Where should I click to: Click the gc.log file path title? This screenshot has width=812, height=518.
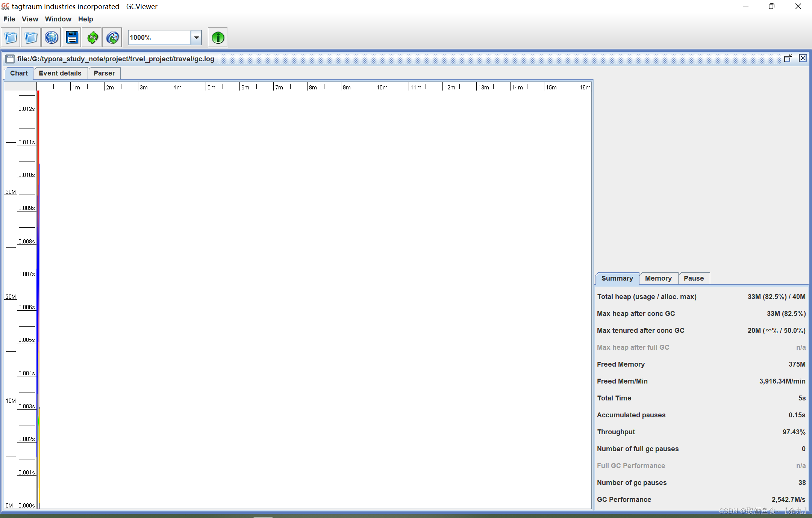click(x=116, y=59)
